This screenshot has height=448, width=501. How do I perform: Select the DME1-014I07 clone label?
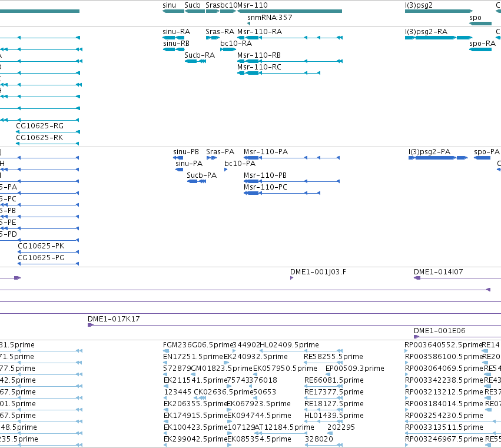tap(439, 272)
